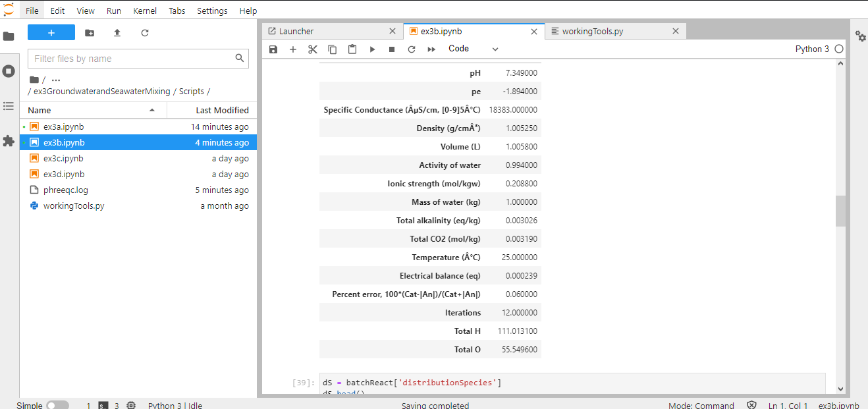
Task: Open the cell type Code dropdown
Action: [x=473, y=49]
